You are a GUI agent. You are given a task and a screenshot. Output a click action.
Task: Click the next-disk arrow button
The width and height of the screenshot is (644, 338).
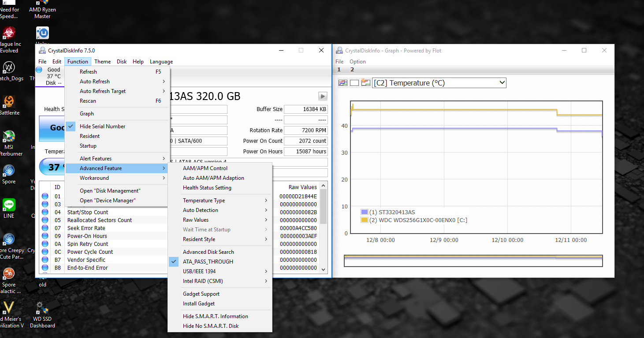point(322,96)
